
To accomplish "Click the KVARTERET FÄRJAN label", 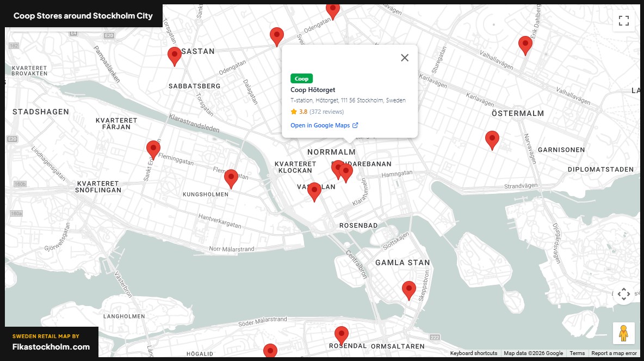I will [x=116, y=124].
